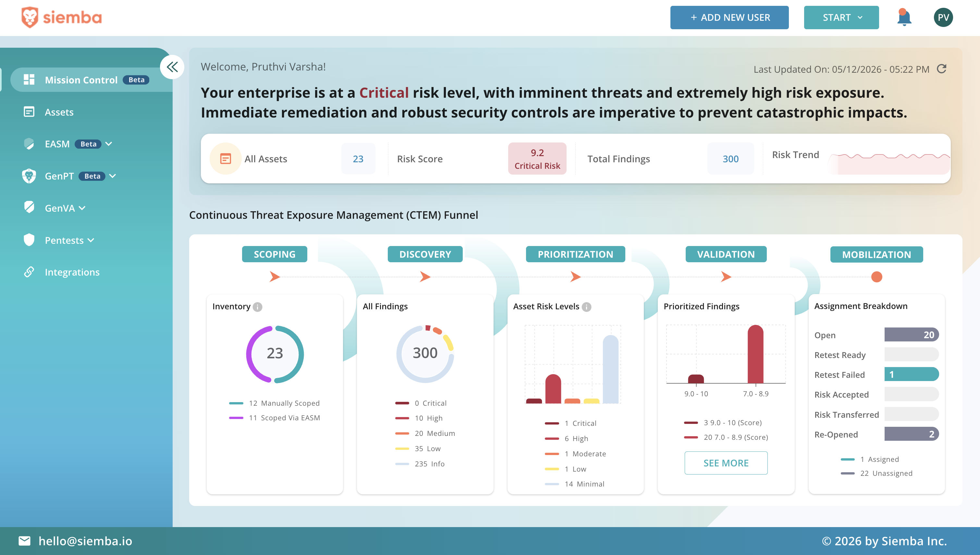Click '11 Scoped Via EASM' legend entry
This screenshot has width=980, height=555.
[274, 418]
